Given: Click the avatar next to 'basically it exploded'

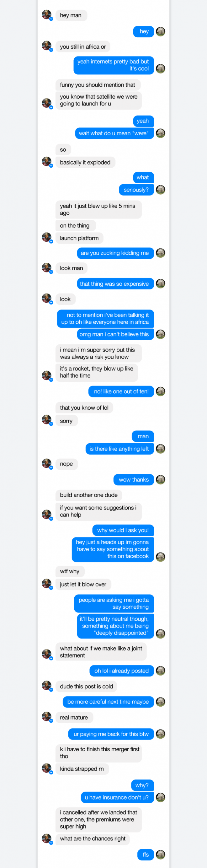Looking at the screenshot, I should tap(47, 162).
